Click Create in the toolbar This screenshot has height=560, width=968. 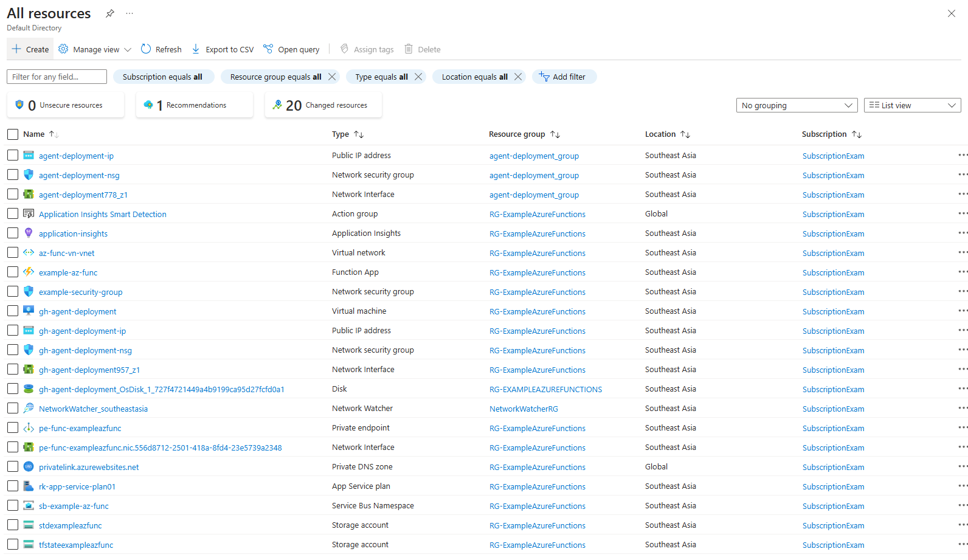pos(30,49)
